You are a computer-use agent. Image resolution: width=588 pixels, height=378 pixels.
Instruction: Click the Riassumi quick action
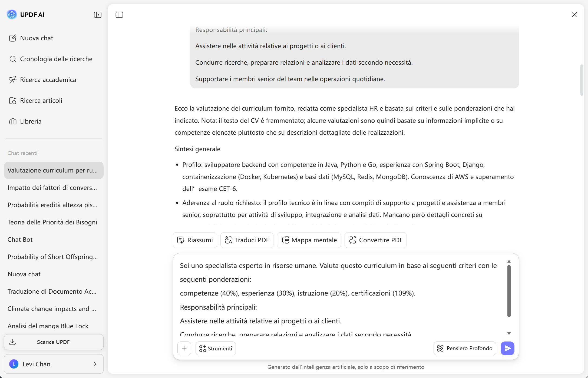coord(195,240)
